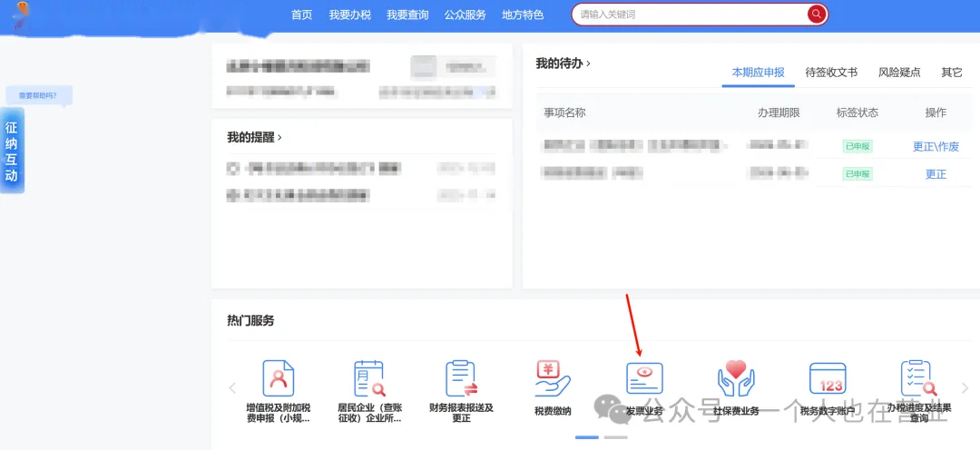Switch to 其它 tab

tap(952, 73)
